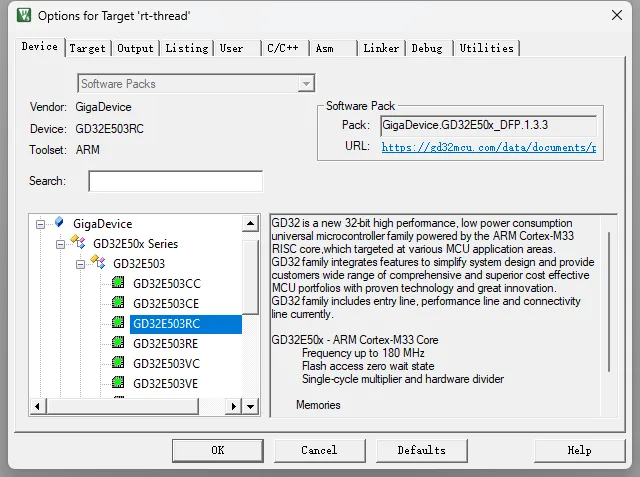Image resolution: width=640 pixels, height=477 pixels.
Task: Switch to the C/C++ tab
Action: coord(283,49)
